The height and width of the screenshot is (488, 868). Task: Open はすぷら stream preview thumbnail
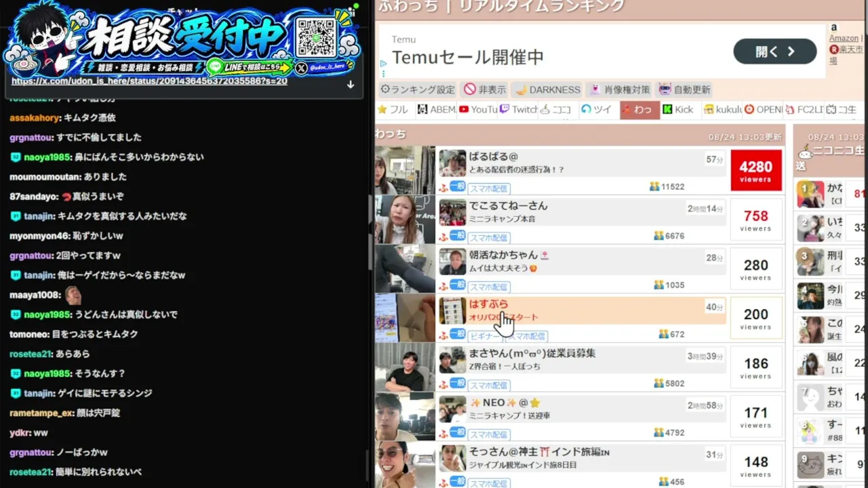click(405, 318)
